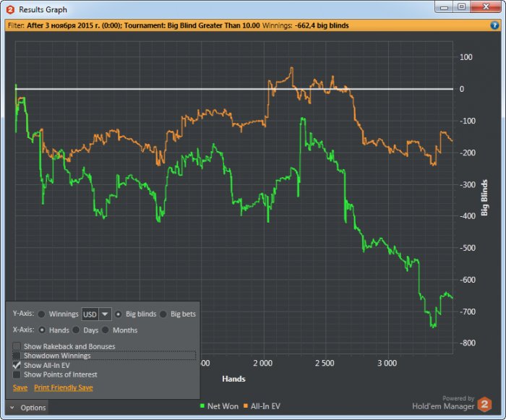Viewport: 506px width, 420px height.
Task: Click the green Net Won legend marker
Action: click(201, 406)
